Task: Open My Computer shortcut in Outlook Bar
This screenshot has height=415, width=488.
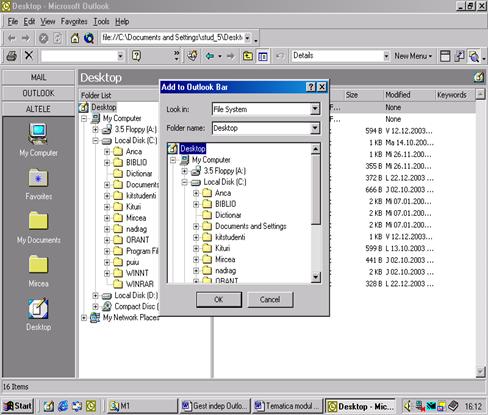Action: pyautogui.click(x=38, y=140)
